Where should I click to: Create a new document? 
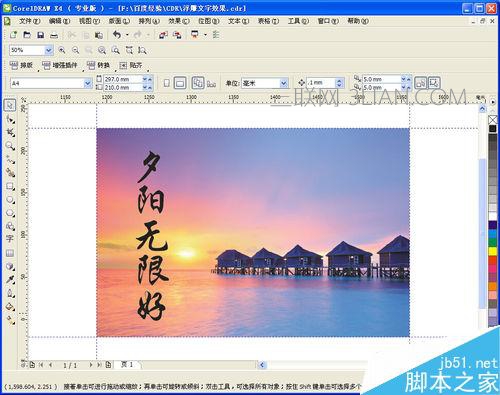(13, 35)
